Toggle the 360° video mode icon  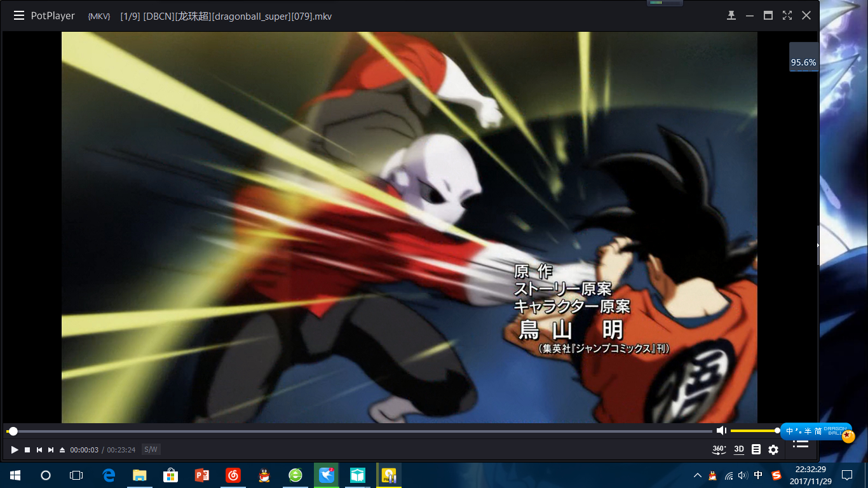coord(719,450)
